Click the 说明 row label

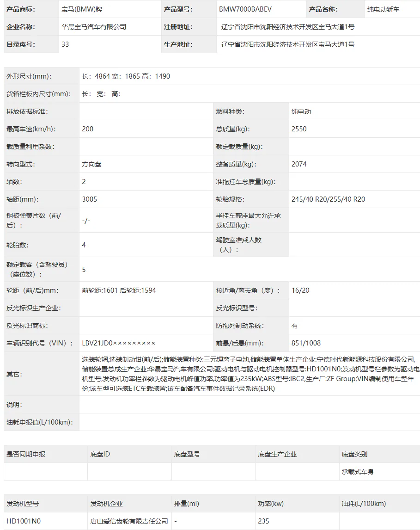tap(14, 405)
